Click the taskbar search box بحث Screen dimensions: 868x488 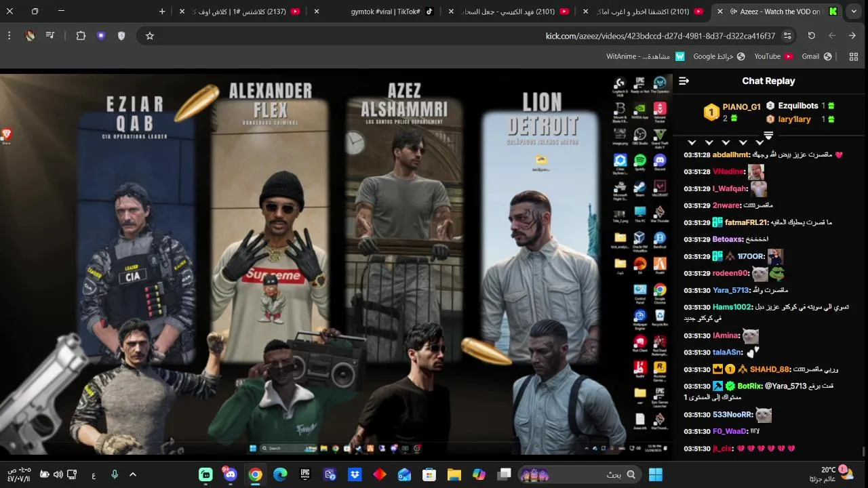pyautogui.click(x=579, y=474)
